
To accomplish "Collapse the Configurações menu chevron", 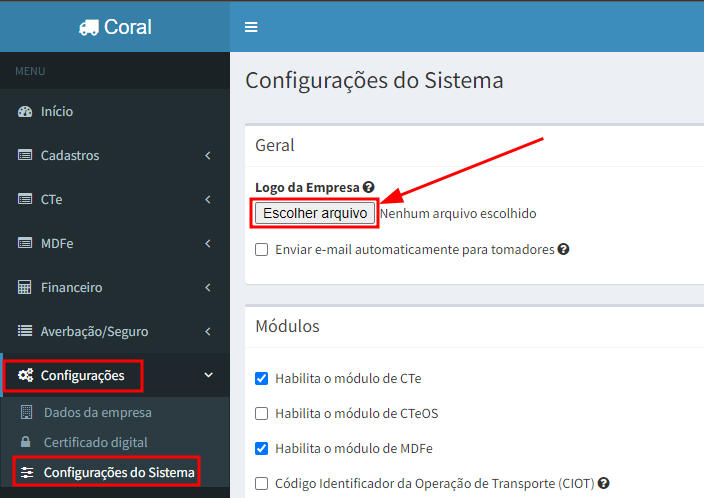I will point(208,376).
